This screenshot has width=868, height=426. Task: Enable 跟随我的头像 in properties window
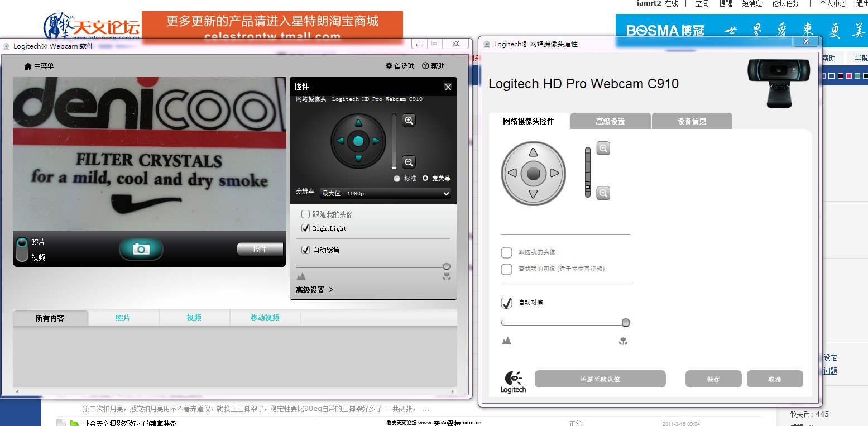507,252
